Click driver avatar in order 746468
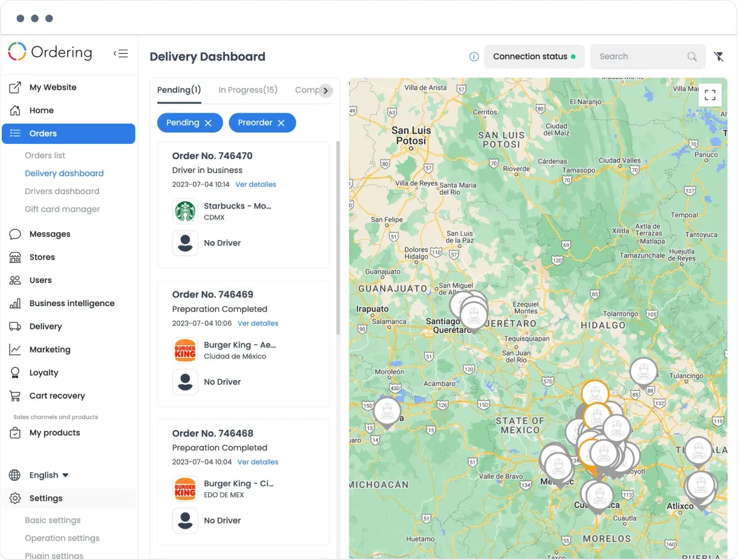 [x=185, y=521]
